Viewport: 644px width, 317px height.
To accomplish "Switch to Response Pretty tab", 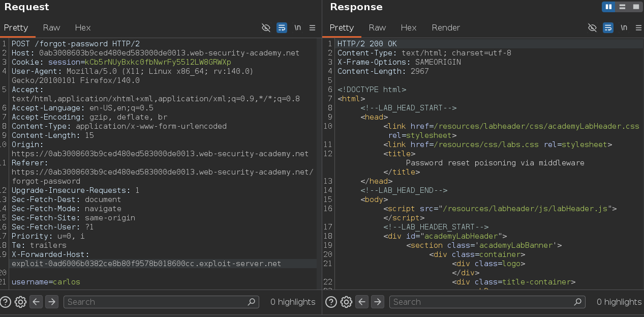I will 342,27.
